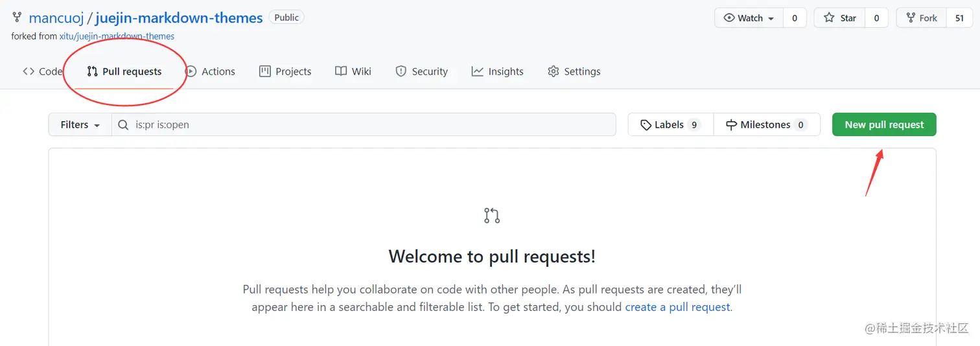This screenshot has width=980, height=346.
Task: Click the Watch button
Action: tap(749, 18)
